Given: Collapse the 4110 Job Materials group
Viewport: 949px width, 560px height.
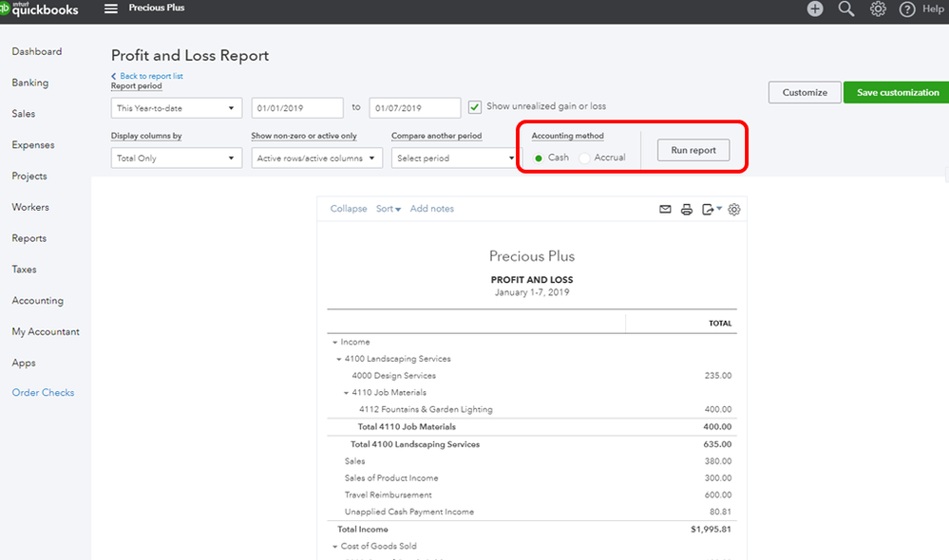Looking at the screenshot, I should tap(346, 393).
